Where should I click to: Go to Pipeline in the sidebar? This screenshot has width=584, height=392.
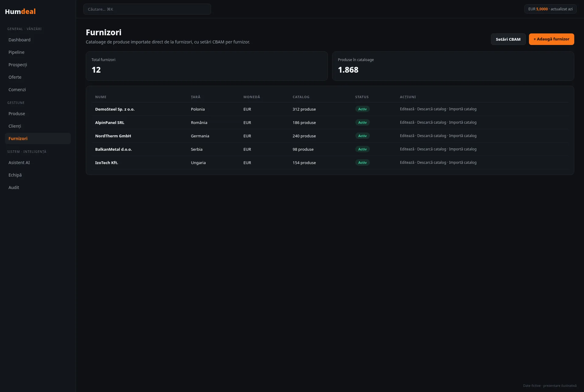[38, 52]
